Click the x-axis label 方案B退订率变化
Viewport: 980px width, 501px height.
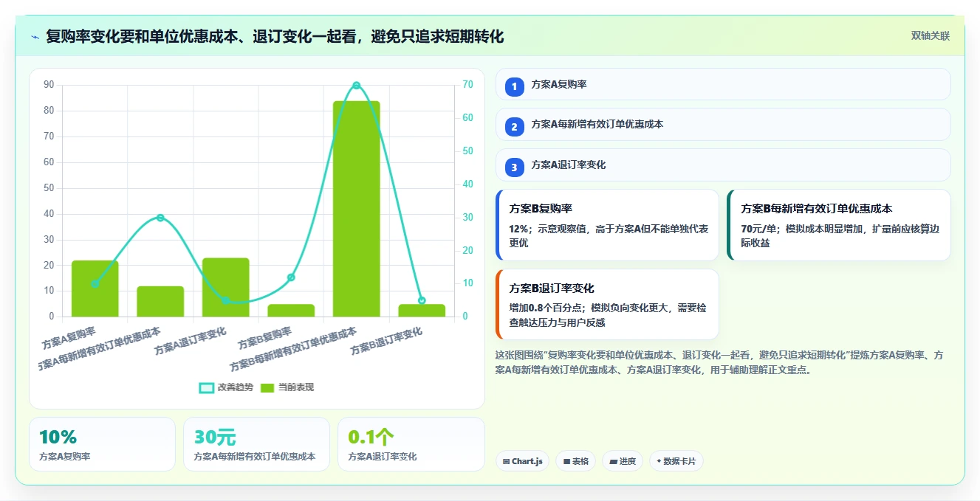coord(386,342)
